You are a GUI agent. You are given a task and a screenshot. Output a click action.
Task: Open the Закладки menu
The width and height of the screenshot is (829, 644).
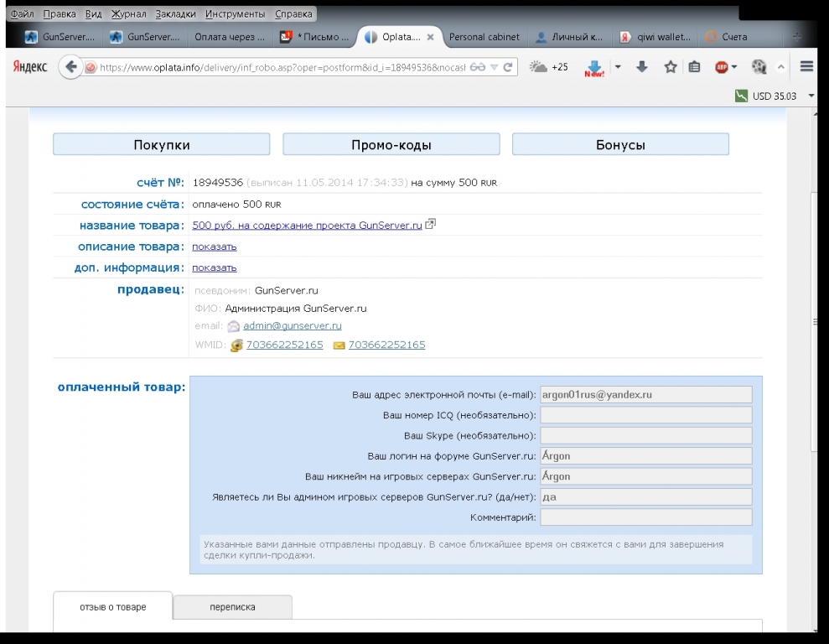[x=175, y=14]
